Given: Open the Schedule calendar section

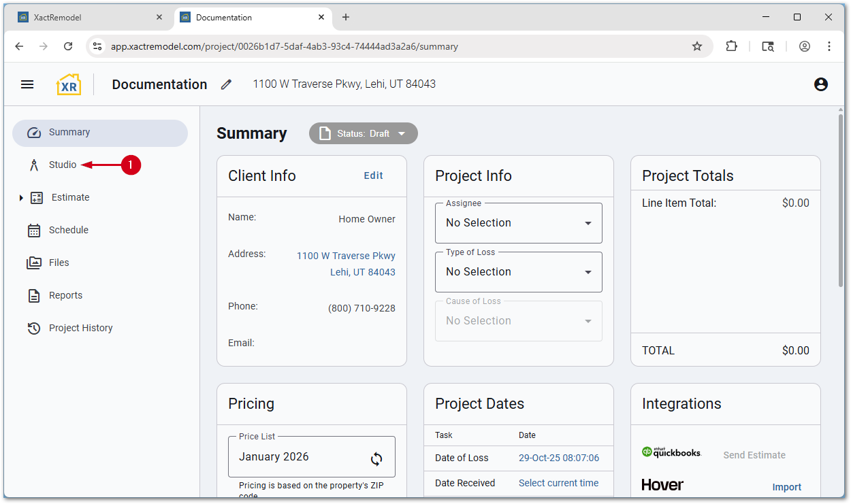Looking at the screenshot, I should tap(68, 230).
